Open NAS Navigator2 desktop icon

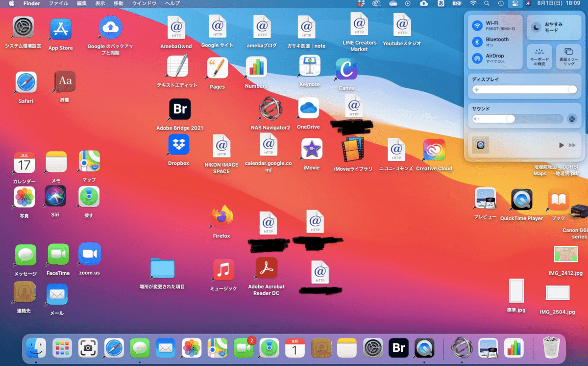point(270,108)
